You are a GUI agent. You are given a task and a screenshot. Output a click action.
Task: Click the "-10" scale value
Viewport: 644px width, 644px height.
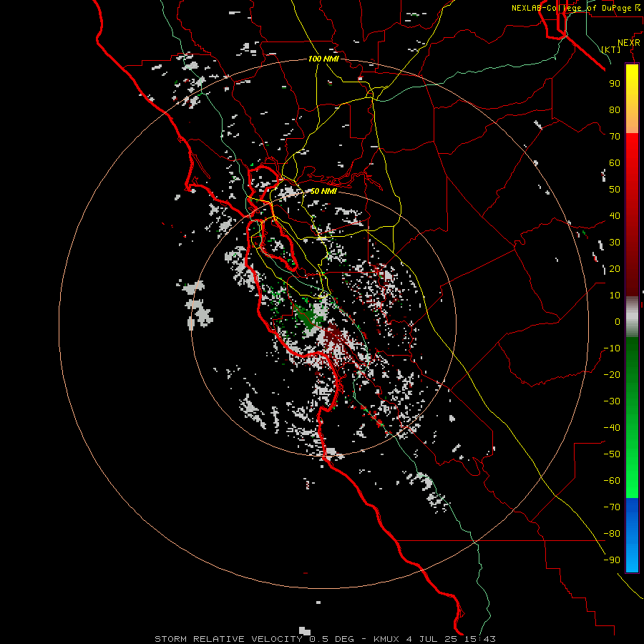tap(612, 348)
